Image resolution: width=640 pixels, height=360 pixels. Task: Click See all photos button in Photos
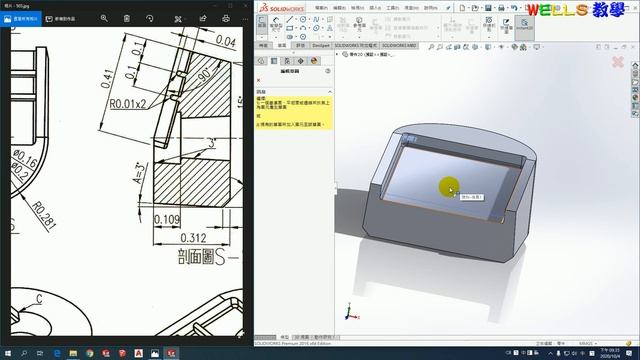click(21, 19)
